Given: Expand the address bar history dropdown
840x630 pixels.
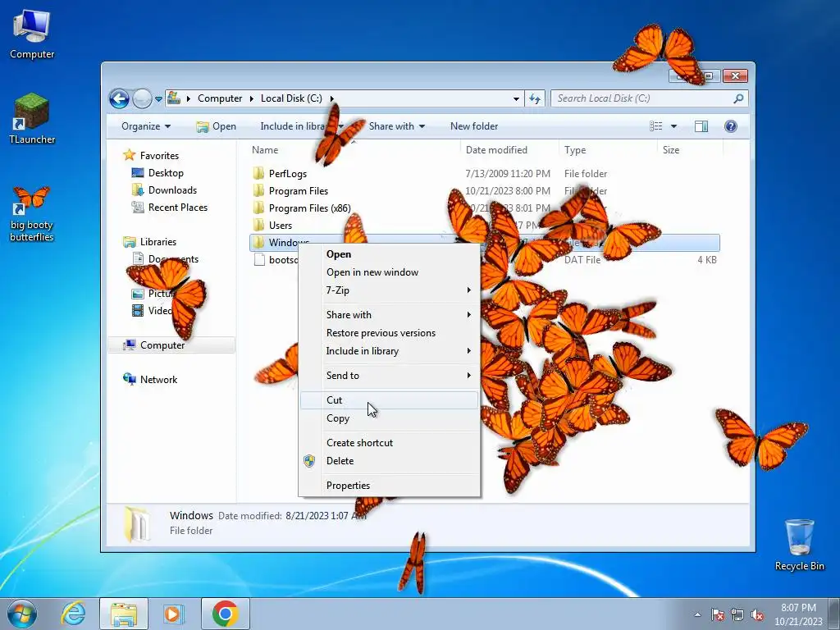Looking at the screenshot, I should coord(516,98).
